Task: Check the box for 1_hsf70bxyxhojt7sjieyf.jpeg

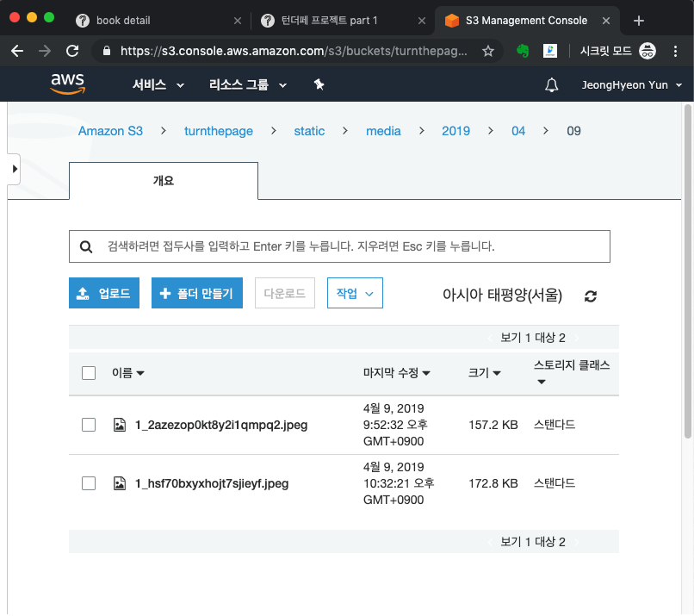Action: pyautogui.click(x=89, y=483)
